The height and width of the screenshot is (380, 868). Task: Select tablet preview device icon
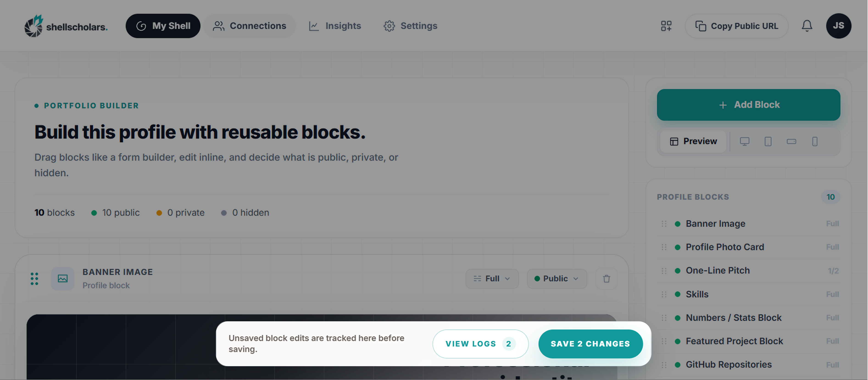[768, 141]
